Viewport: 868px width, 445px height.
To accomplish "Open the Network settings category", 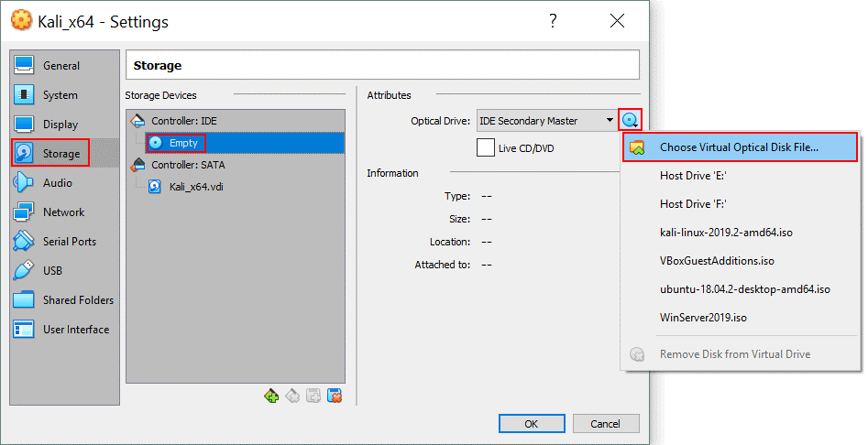I will [64, 212].
